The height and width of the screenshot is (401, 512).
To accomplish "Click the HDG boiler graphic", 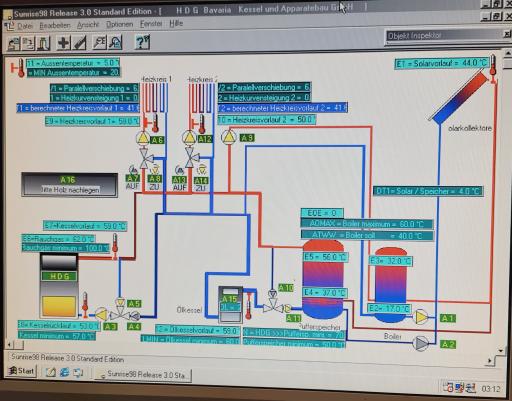I will [59, 286].
